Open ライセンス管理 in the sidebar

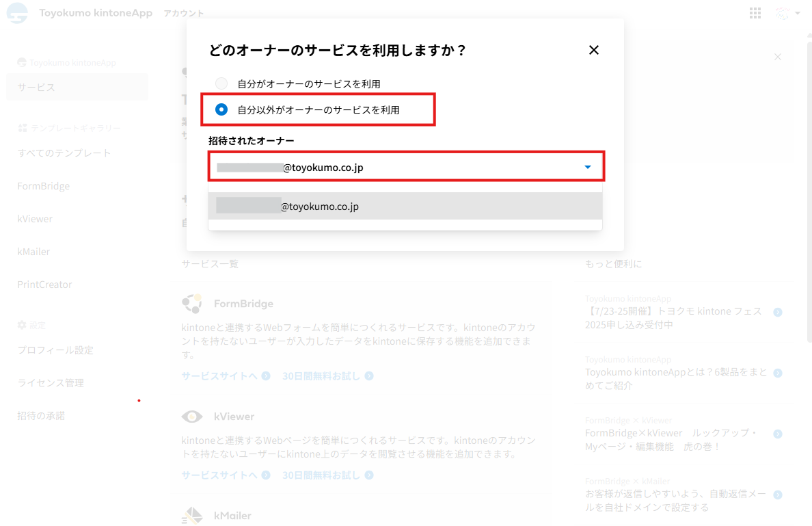point(50,383)
